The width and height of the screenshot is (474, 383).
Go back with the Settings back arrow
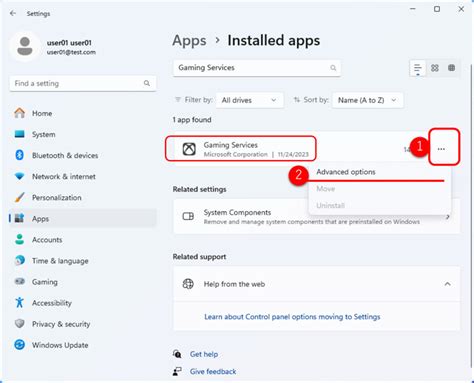(13, 13)
